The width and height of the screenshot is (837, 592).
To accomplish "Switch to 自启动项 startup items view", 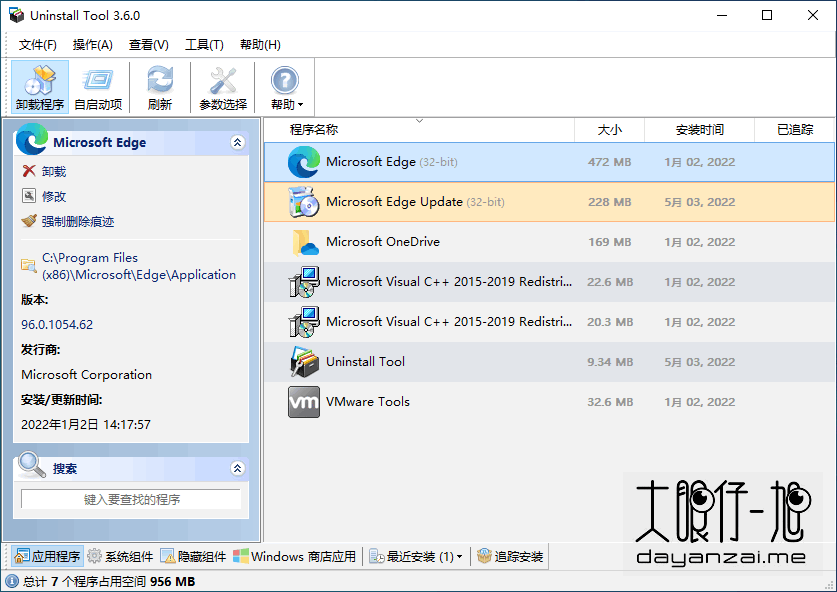I will [x=98, y=87].
